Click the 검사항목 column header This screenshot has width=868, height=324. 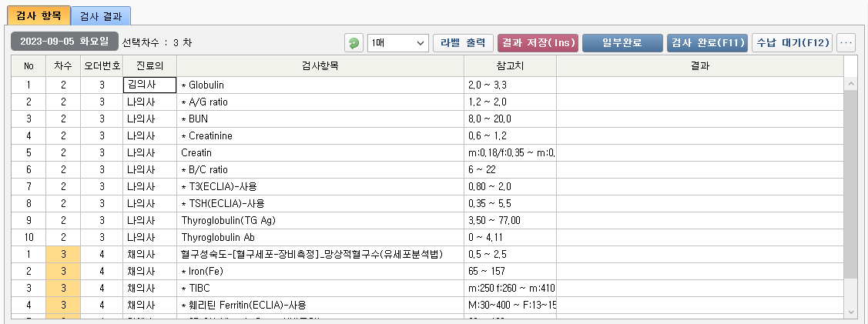tap(320, 66)
